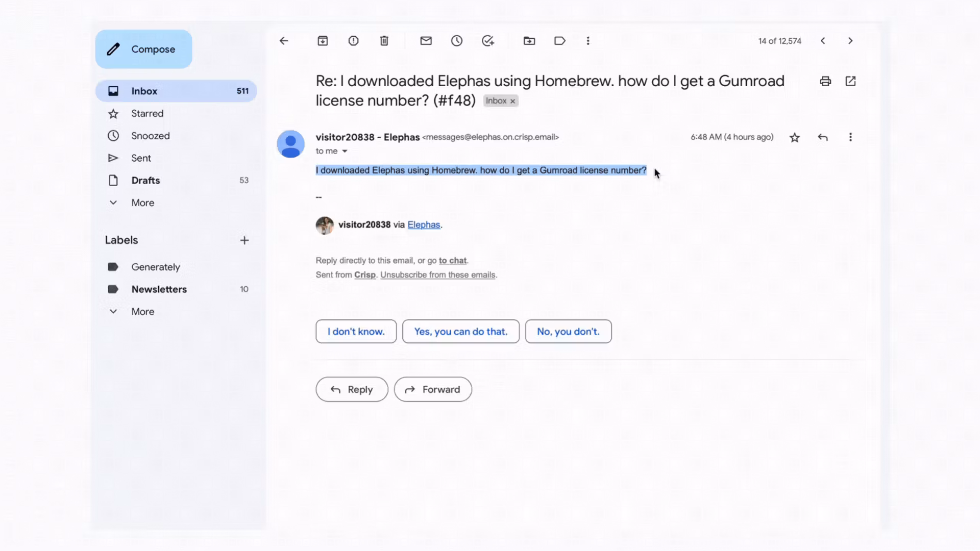Choose the 'No, you don't.' smart reply

pos(569,332)
